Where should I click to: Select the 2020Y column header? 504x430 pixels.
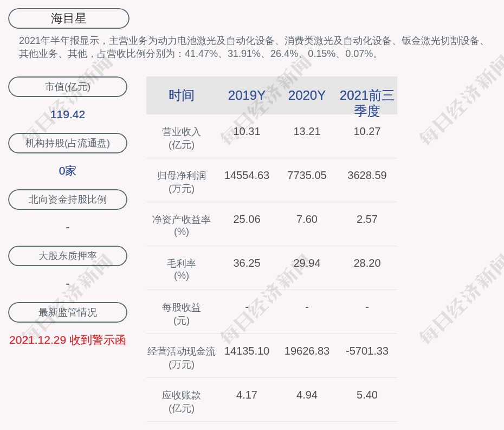[x=307, y=95]
